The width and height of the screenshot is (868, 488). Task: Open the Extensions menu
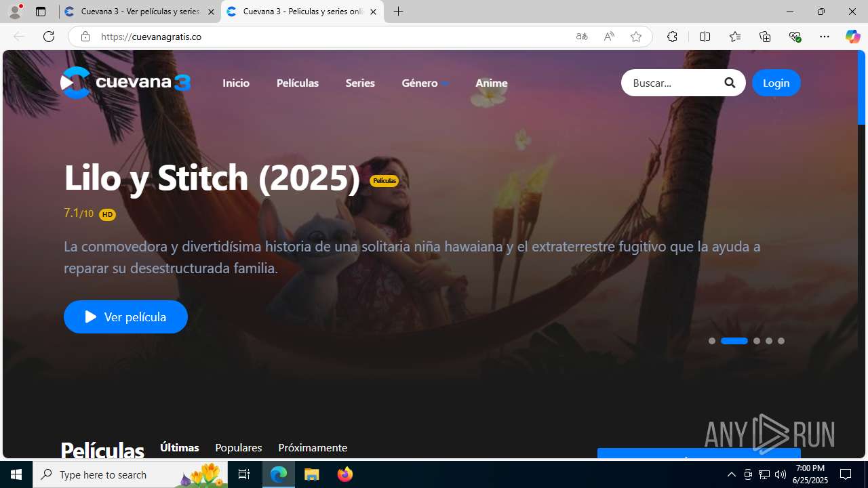pyautogui.click(x=672, y=37)
